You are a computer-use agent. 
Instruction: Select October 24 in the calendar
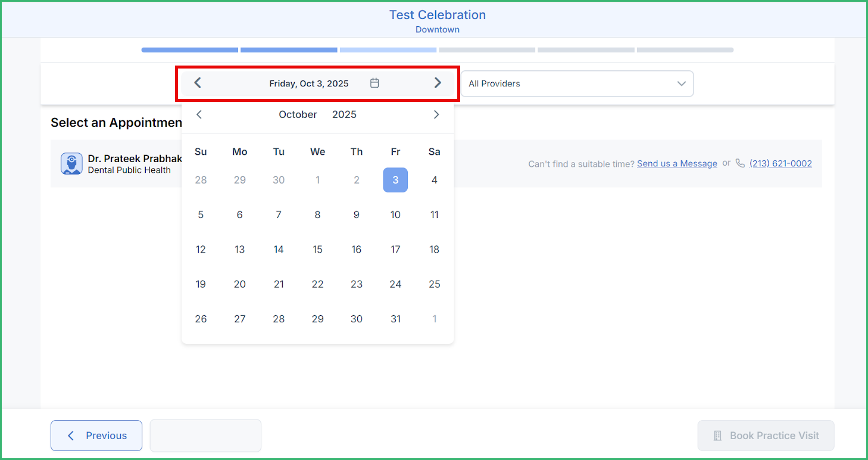pos(395,284)
